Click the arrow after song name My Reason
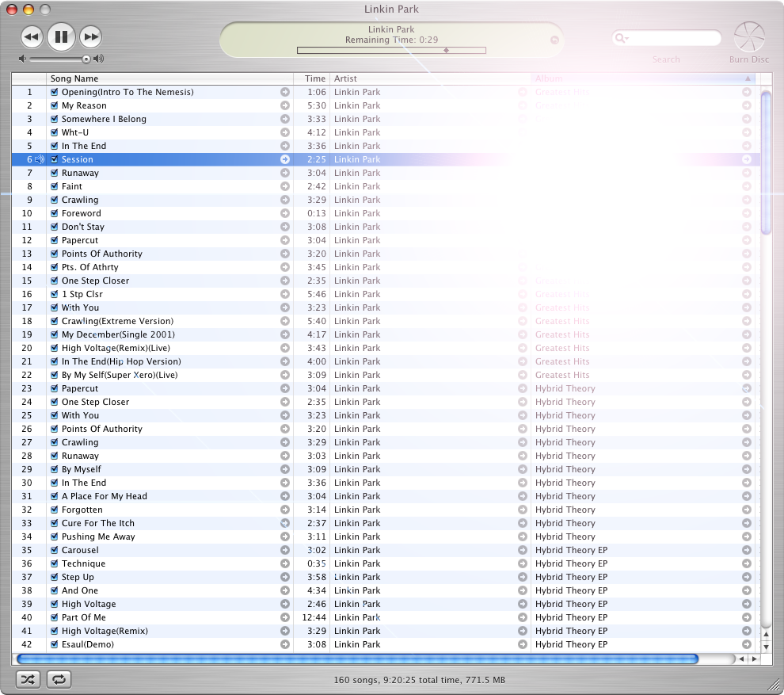 click(x=285, y=105)
